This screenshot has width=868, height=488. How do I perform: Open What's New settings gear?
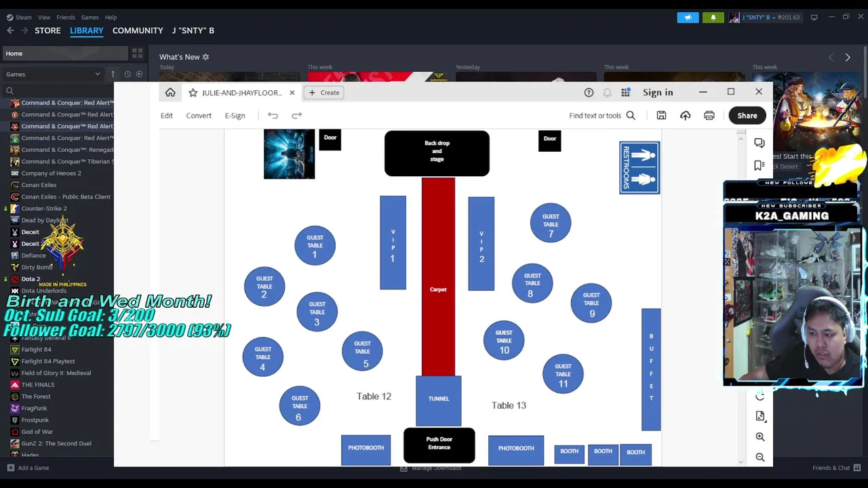205,57
